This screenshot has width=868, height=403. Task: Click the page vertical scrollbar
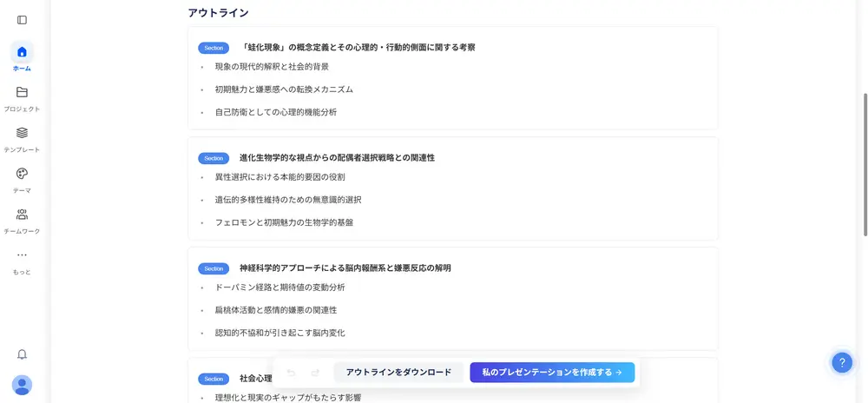[x=865, y=165]
